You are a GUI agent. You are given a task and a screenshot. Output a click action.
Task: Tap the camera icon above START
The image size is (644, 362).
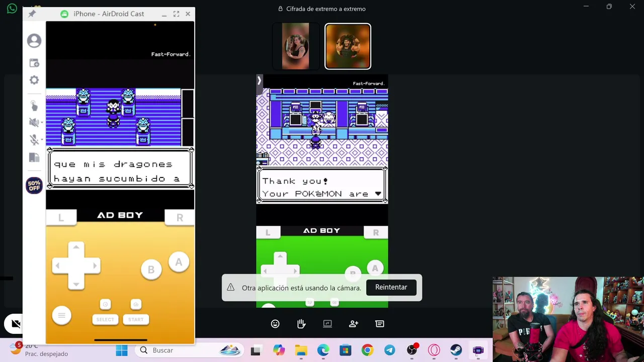(x=136, y=304)
